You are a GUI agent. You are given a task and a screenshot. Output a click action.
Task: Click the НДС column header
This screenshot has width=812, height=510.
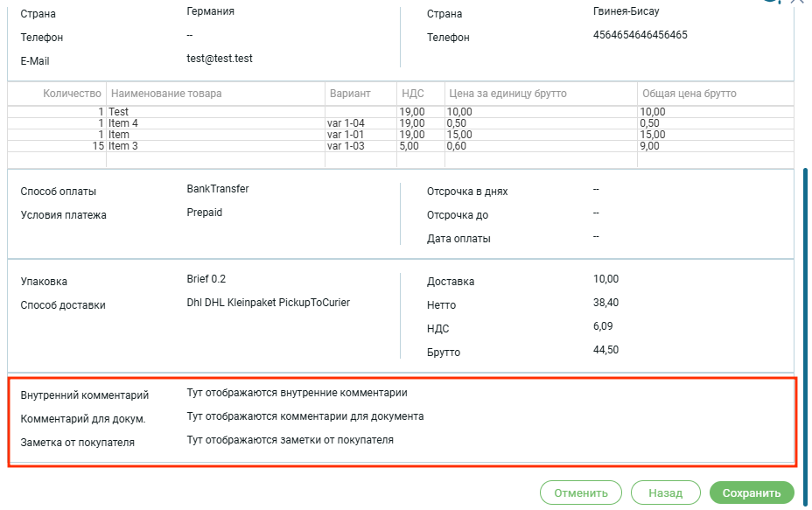click(412, 94)
